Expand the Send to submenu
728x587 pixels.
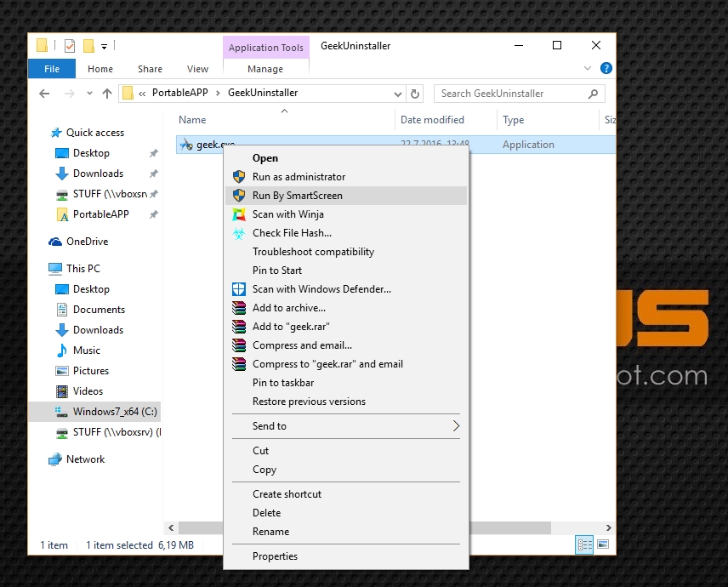point(456,426)
